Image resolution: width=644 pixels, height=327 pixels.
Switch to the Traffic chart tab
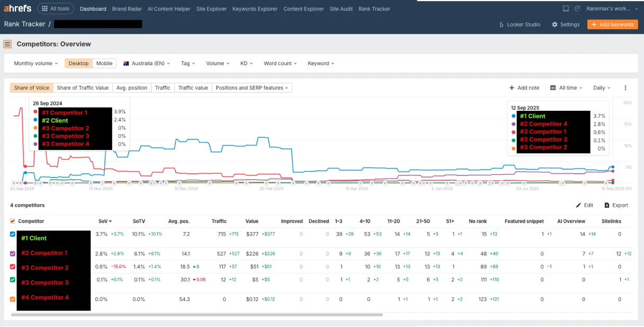(163, 87)
